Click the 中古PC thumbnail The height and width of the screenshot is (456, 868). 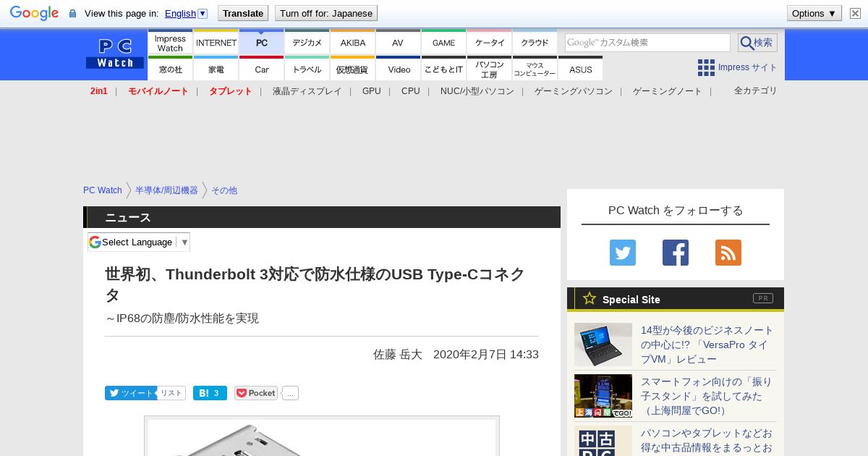click(603, 441)
